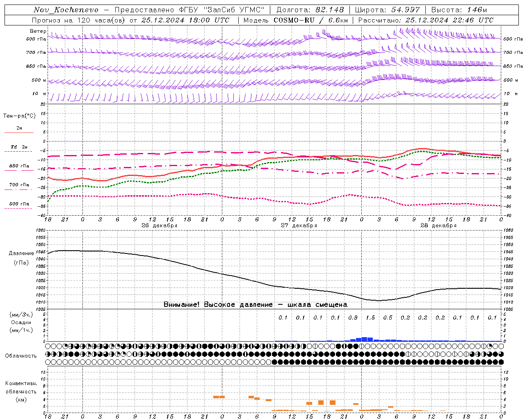Click the '(мм/3ч.)' precipitation unit label
This screenshot has height=420, width=525.
point(21,315)
